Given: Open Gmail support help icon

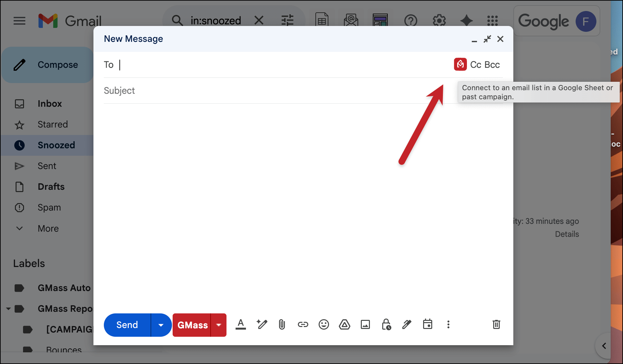Looking at the screenshot, I should [411, 21].
